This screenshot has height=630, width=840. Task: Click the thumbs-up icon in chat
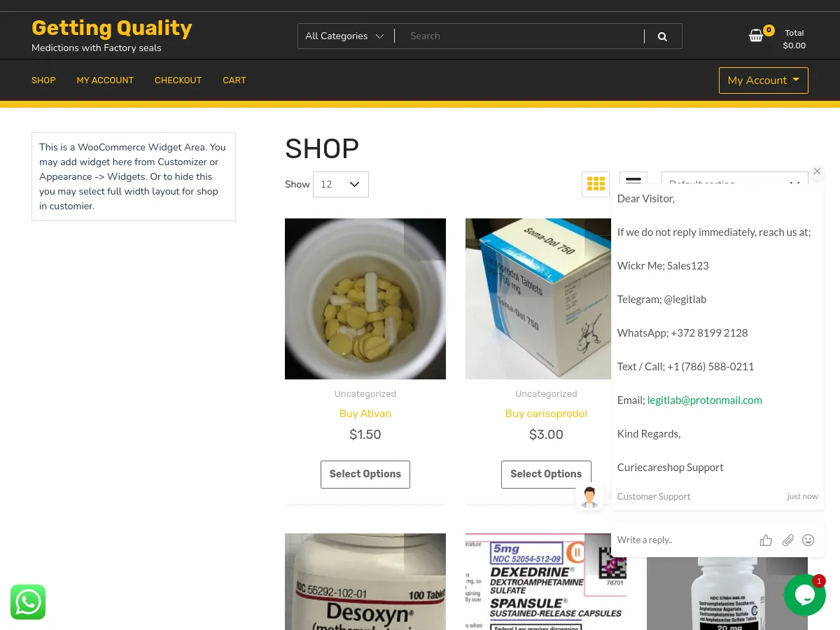(766, 540)
